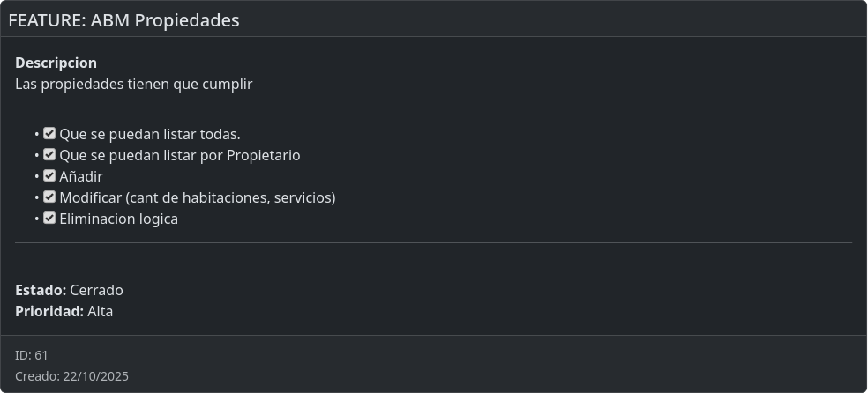Click the Descripcion heading
The height and width of the screenshot is (393, 868).
point(56,63)
